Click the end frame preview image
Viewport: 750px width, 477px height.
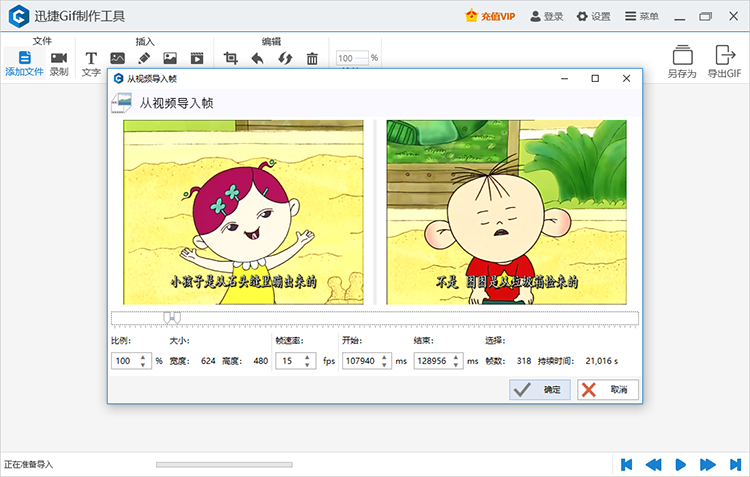click(x=507, y=212)
